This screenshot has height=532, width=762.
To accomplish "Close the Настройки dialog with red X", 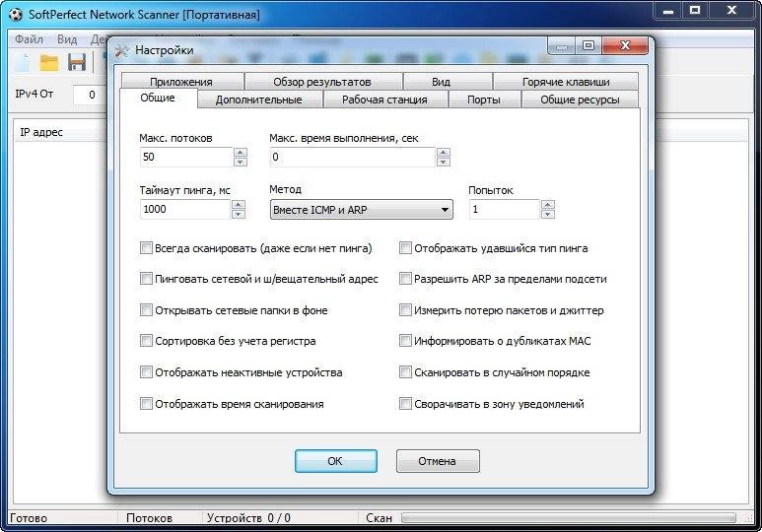I will tap(625, 45).
